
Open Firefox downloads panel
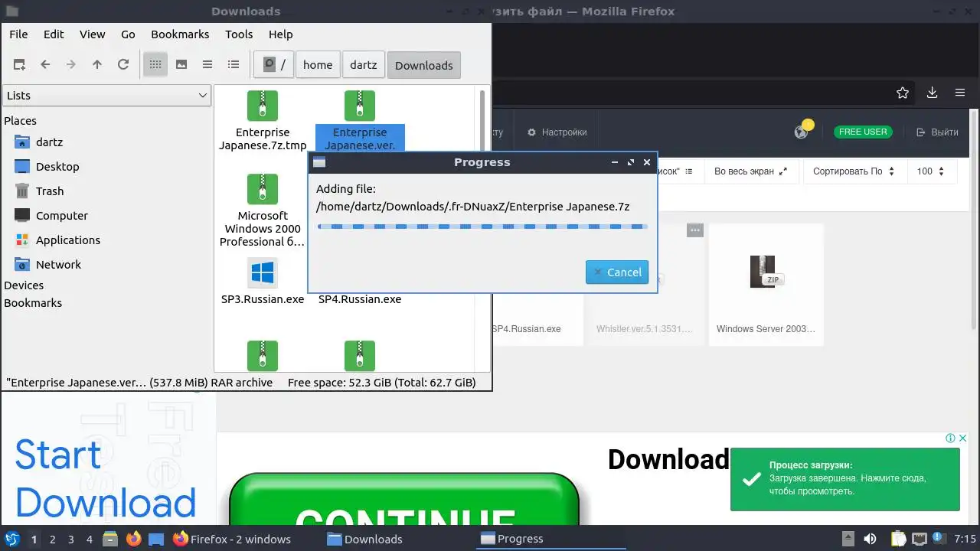click(932, 93)
